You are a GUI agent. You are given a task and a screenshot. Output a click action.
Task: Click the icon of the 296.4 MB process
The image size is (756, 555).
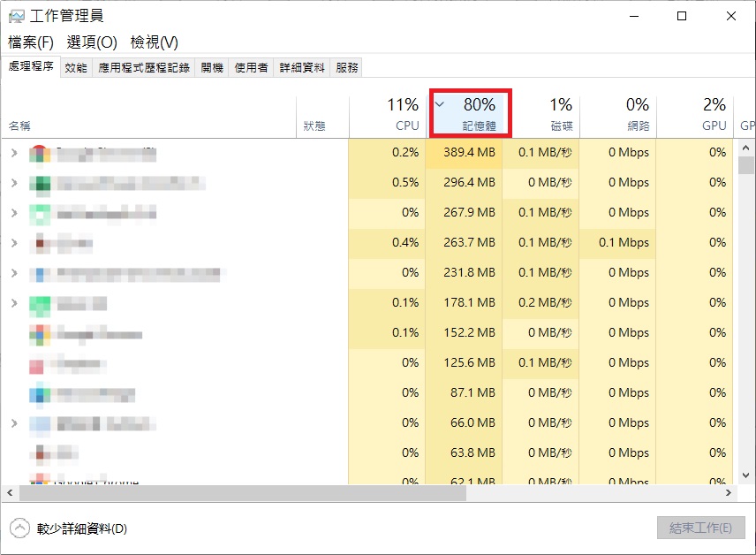[x=40, y=184]
